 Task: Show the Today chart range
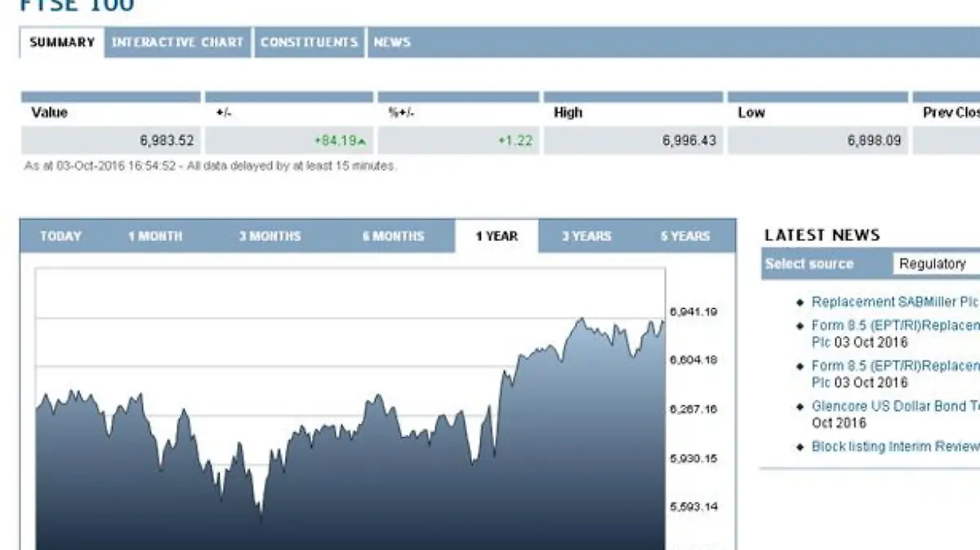coord(61,236)
